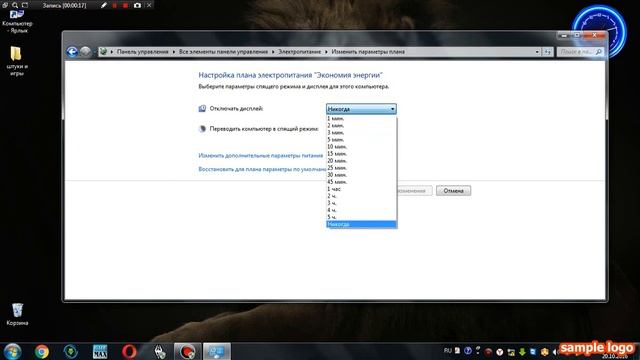The image size is (640, 360).
Task: Stop the screen recording with the red square
Action: [x=125, y=5]
